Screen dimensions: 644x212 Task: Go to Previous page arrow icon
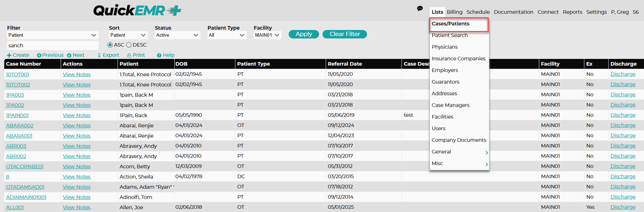pyautogui.click(x=39, y=55)
